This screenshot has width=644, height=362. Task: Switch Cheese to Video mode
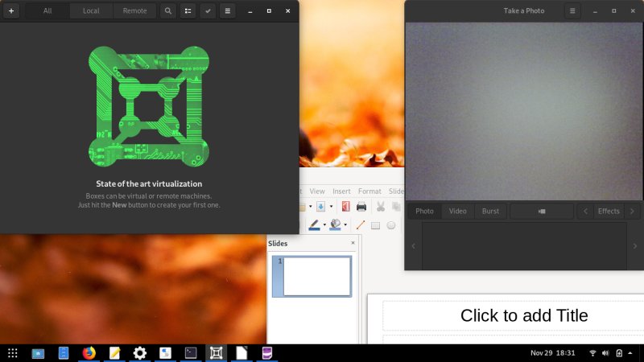pos(457,212)
